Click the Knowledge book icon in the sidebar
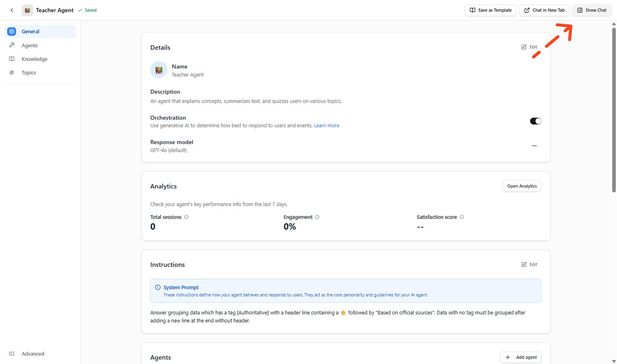 12,59
